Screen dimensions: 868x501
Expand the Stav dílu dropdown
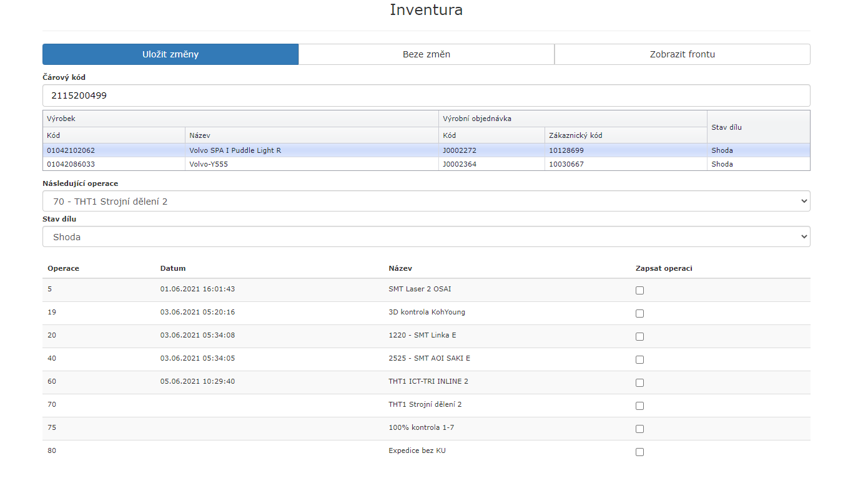pyautogui.click(x=426, y=237)
